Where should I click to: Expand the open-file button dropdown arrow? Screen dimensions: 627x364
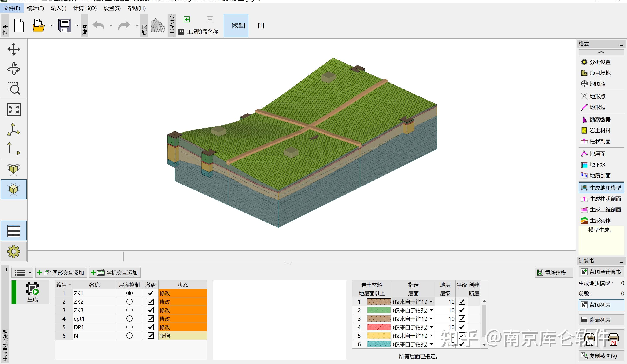(x=51, y=25)
